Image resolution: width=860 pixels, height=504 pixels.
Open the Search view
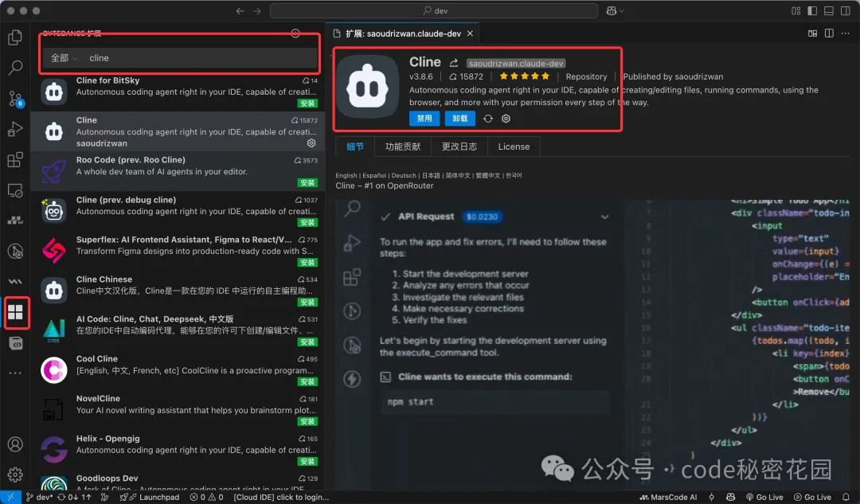(16, 68)
